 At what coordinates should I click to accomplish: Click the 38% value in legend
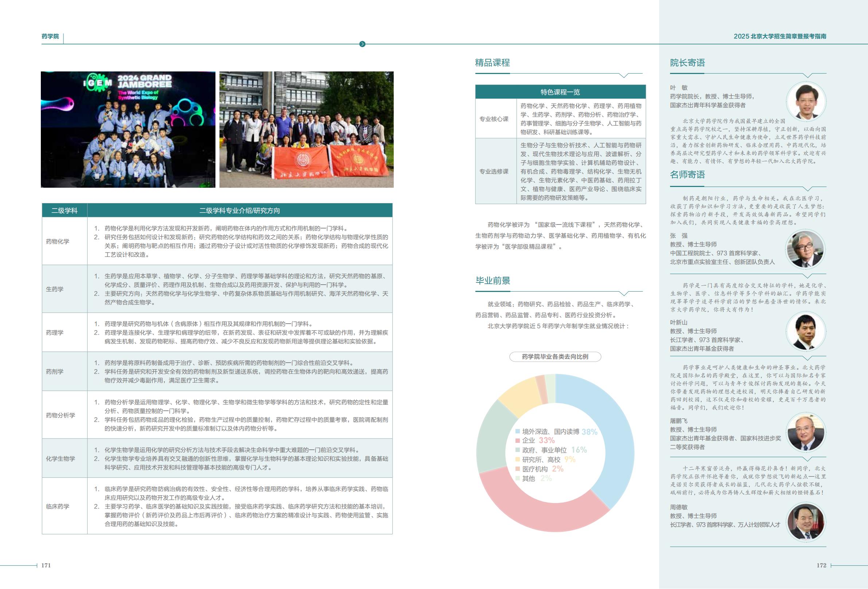[589, 432]
